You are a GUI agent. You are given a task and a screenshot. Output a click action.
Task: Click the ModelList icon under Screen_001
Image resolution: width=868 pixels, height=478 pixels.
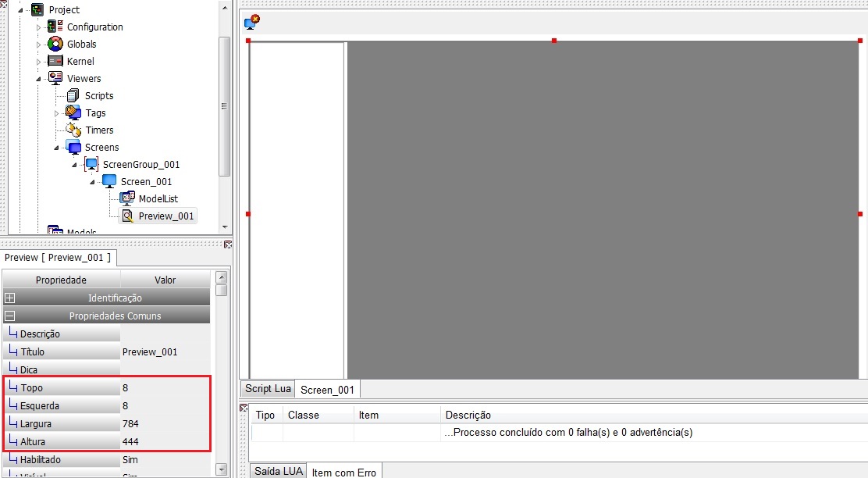coord(127,198)
